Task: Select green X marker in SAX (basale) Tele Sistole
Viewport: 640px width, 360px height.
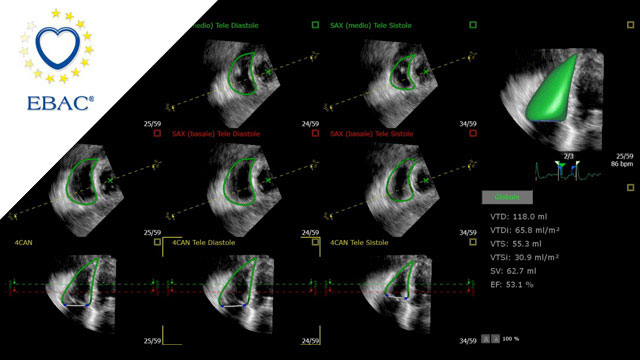Action: [x=426, y=180]
